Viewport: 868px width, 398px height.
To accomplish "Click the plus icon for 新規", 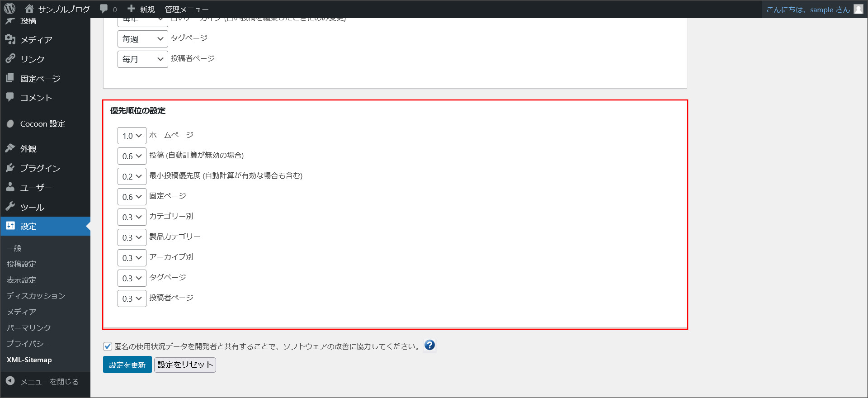I will tap(132, 9).
